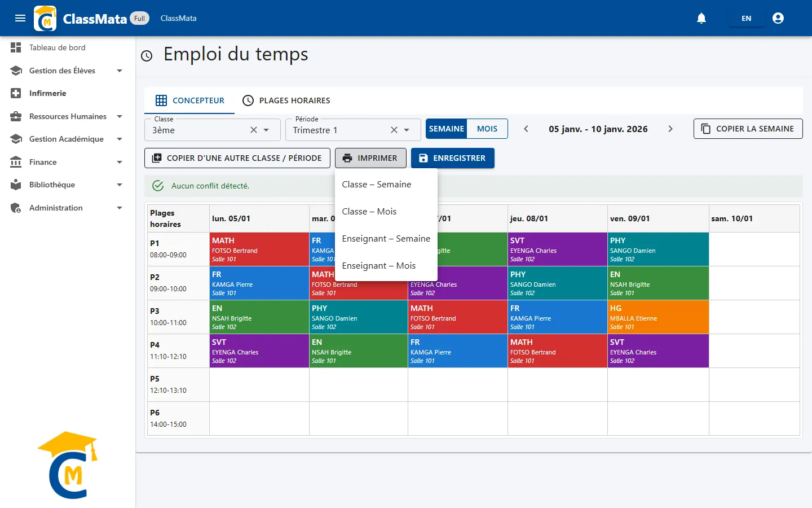This screenshot has height=508, width=812.
Task: Choose Enseignant – Semaine print option
Action: tap(386, 239)
